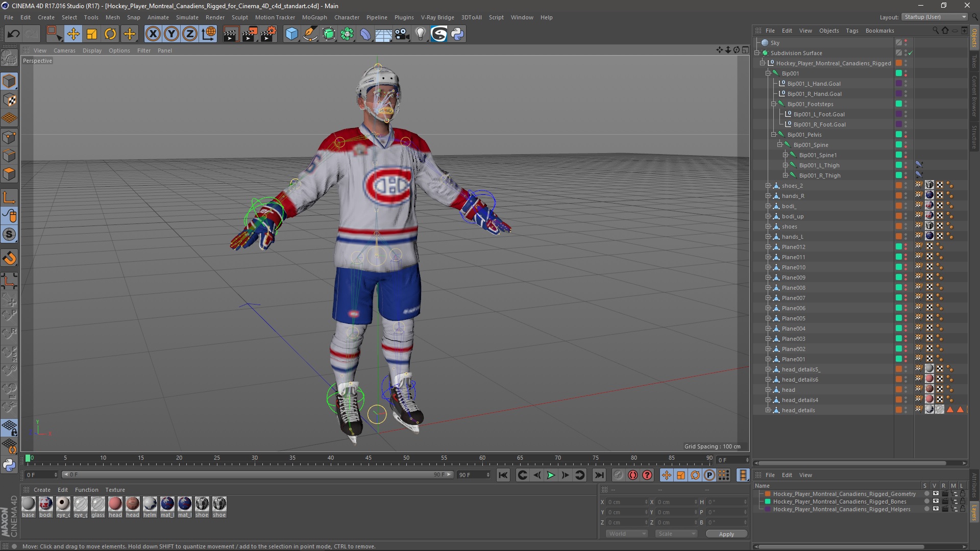Click the Python icon in top toolbar
Screen dimensions: 980x551
coord(457,34)
